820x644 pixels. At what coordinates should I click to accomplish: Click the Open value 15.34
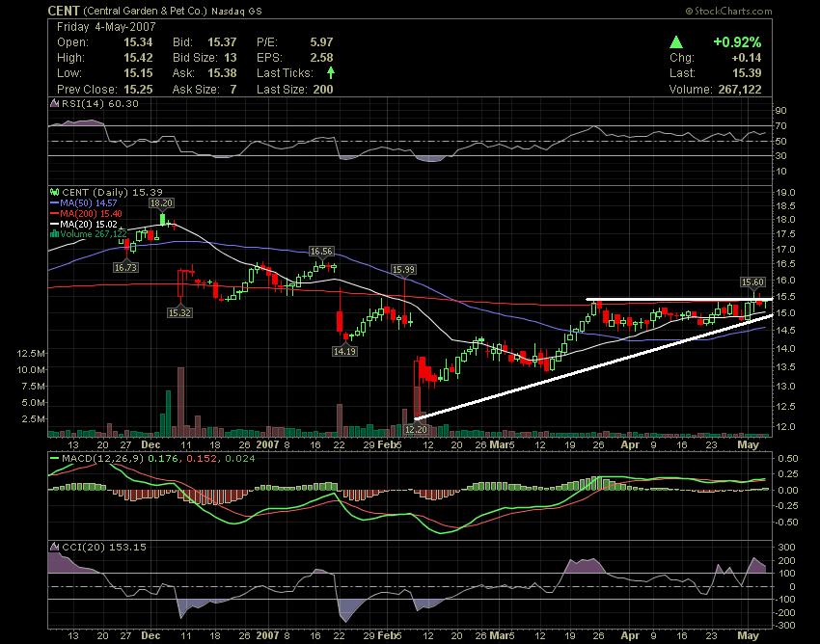[x=138, y=42]
